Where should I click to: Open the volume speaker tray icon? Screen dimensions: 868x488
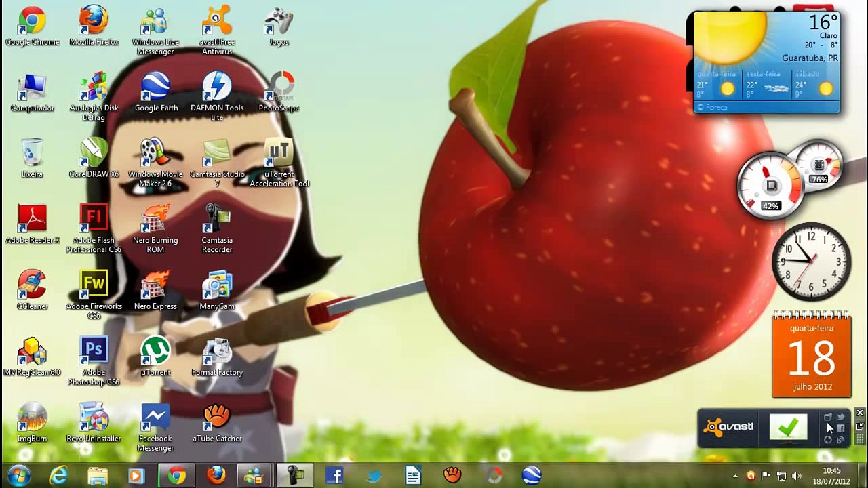[797, 476]
